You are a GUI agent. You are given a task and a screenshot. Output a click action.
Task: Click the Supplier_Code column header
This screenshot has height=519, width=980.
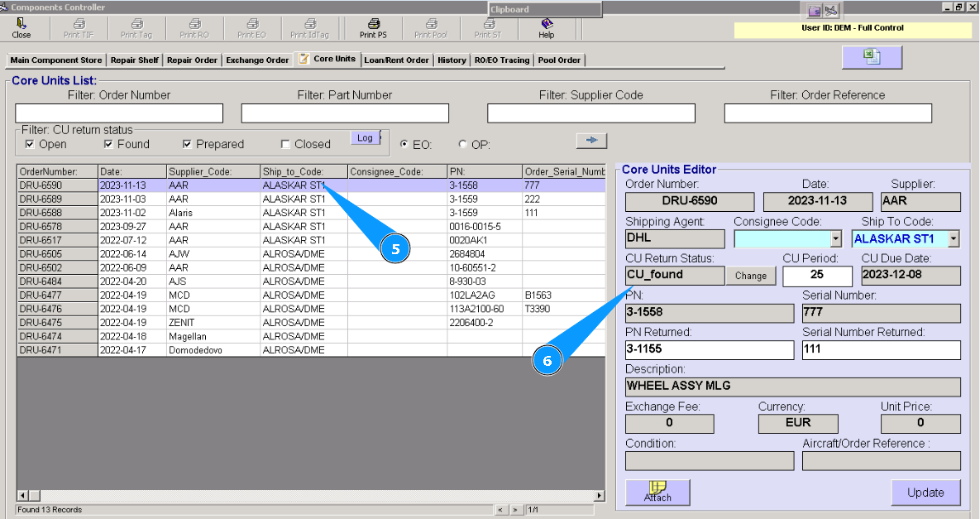point(213,171)
